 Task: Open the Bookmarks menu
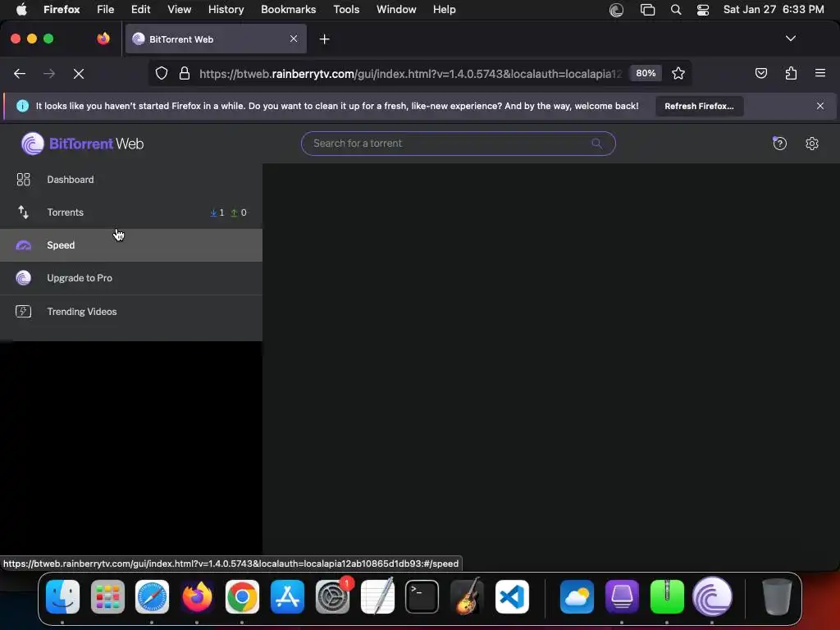(288, 10)
